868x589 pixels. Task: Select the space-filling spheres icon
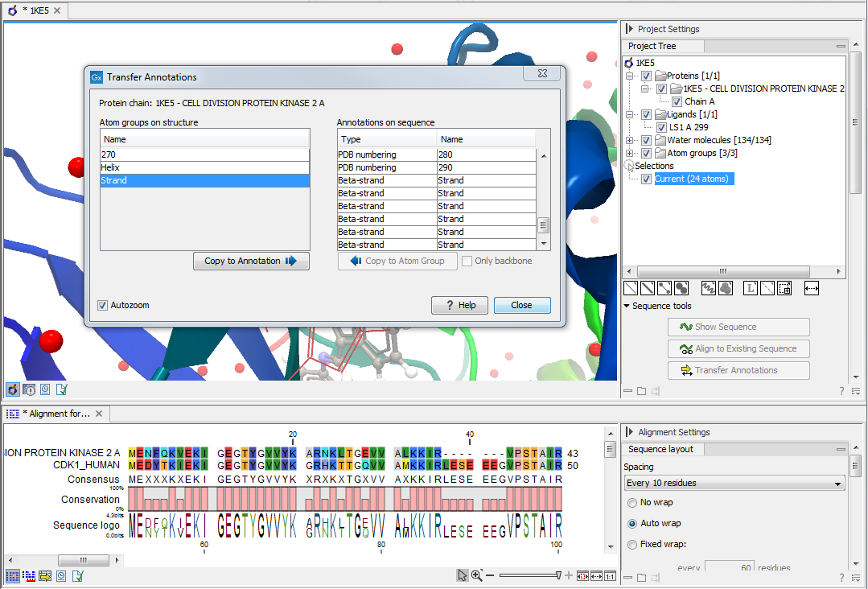tap(681, 287)
